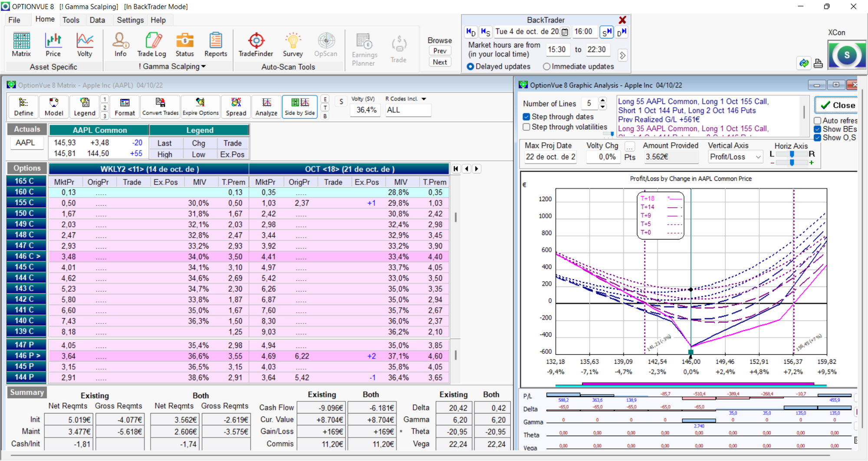Click the Max Proj Date field
This screenshot has height=461, width=868.
(x=550, y=157)
